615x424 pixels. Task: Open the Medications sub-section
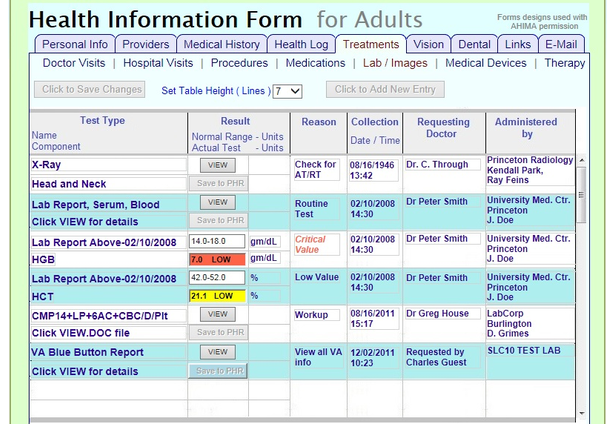pos(315,63)
